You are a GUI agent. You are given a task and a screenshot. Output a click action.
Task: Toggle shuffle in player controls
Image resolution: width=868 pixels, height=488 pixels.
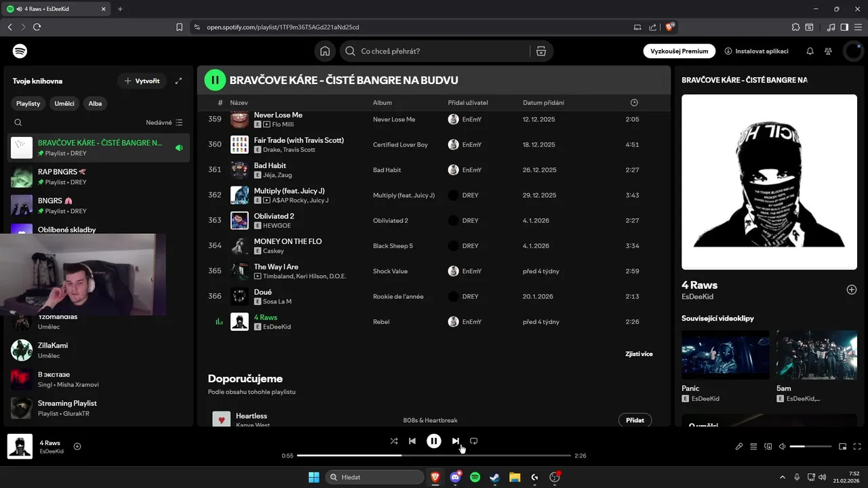[394, 441]
